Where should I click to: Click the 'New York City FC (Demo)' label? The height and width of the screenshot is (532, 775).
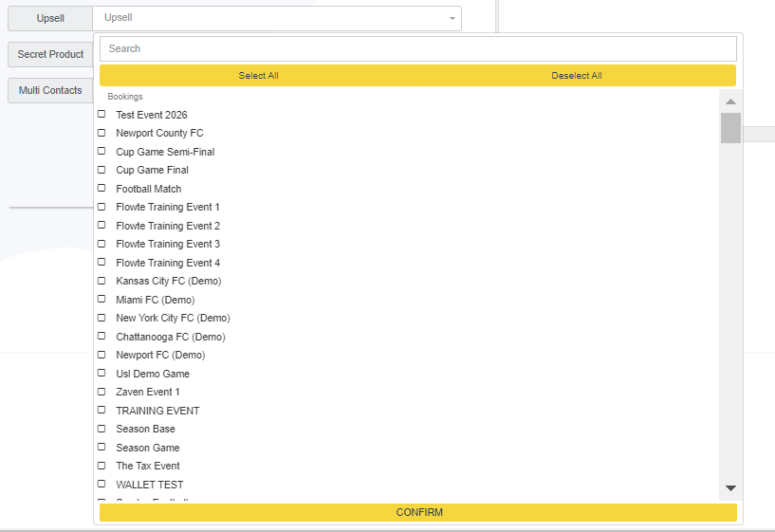point(173,318)
